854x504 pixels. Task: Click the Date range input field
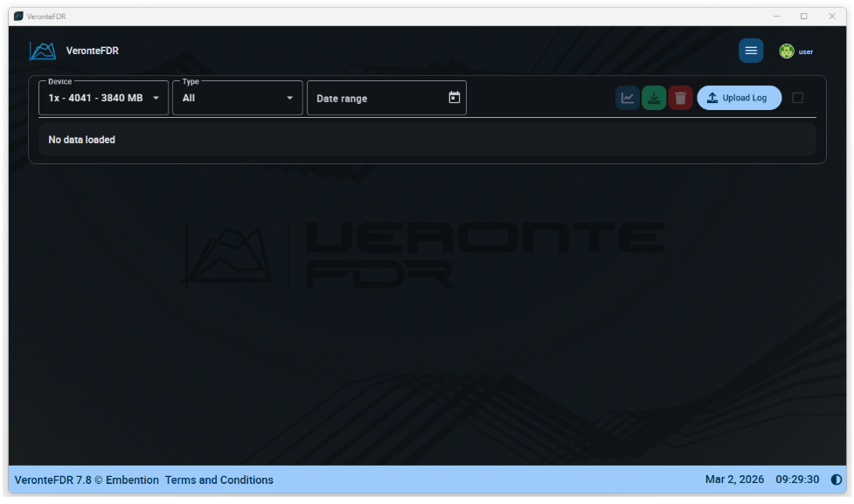376,99
